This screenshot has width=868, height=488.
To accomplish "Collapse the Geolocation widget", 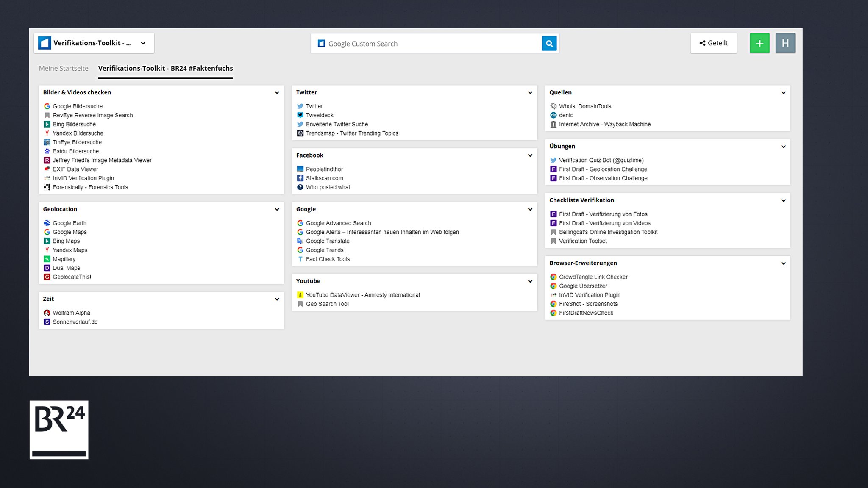I will (277, 209).
